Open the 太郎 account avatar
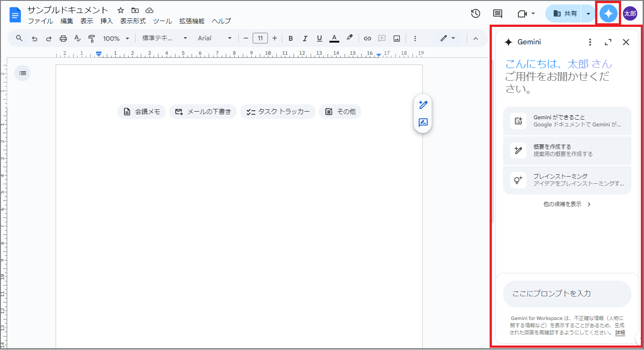644x350 pixels. [630, 14]
